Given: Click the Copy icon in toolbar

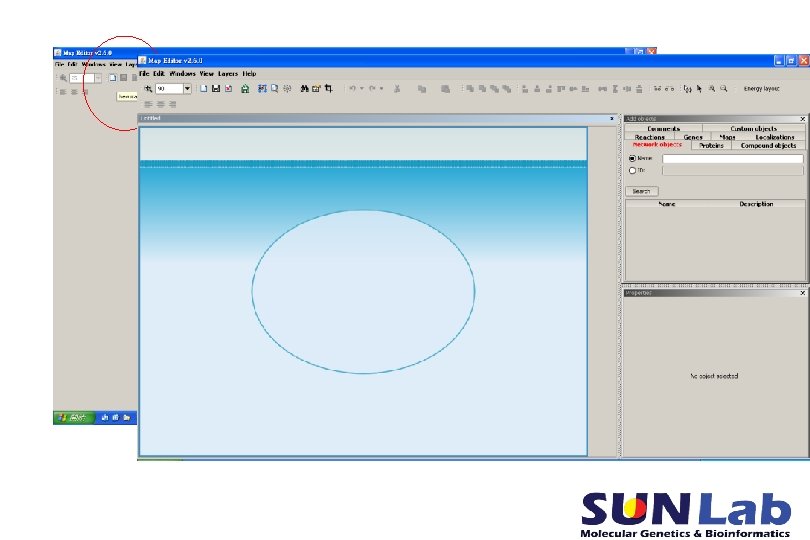Looking at the screenshot, I should (422, 89).
